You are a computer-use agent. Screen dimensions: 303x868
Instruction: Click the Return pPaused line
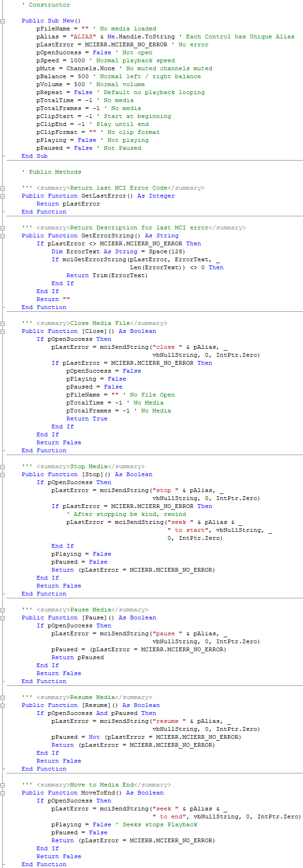coord(78,657)
